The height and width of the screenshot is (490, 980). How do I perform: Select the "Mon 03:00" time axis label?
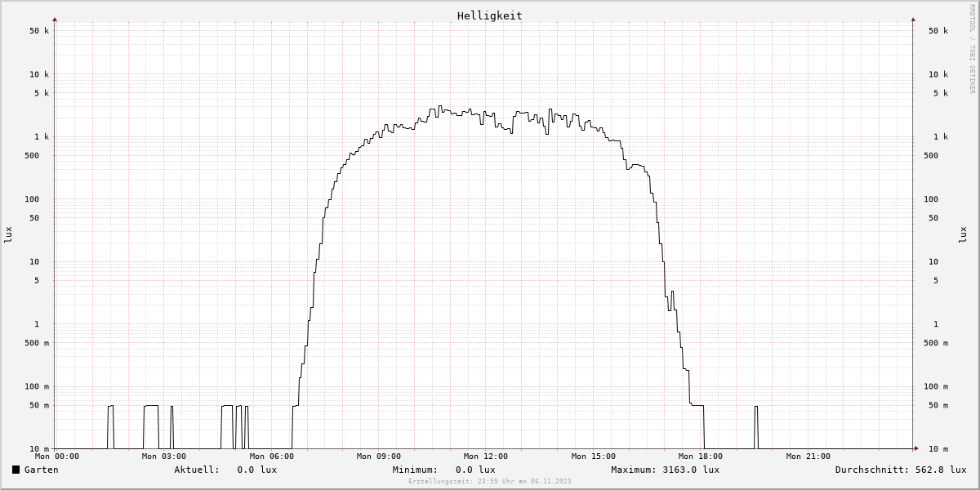[164, 457]
